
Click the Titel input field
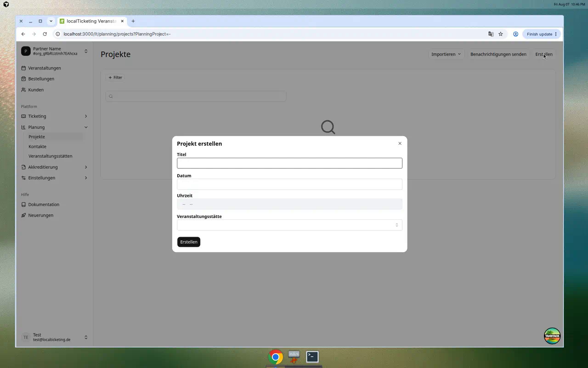[x=289, y=163]
